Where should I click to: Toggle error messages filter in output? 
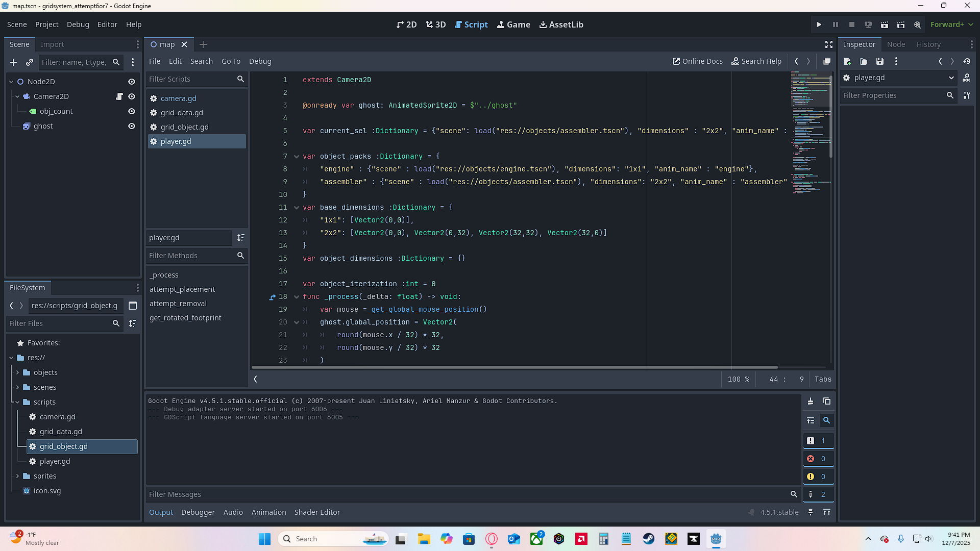point(818,459)
